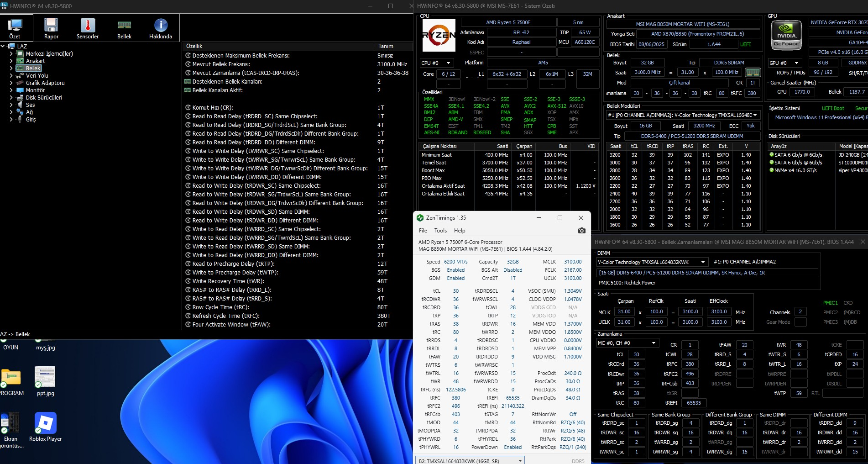Click the DDR5-6400 / PC5-51200 module type field
Screen dimensions: 868x464
(x=692, y=136)
